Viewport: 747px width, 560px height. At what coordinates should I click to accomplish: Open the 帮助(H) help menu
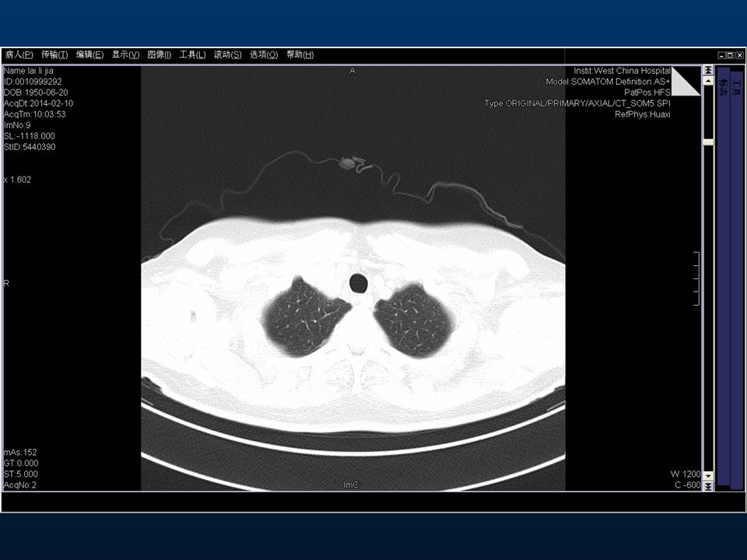300,54
